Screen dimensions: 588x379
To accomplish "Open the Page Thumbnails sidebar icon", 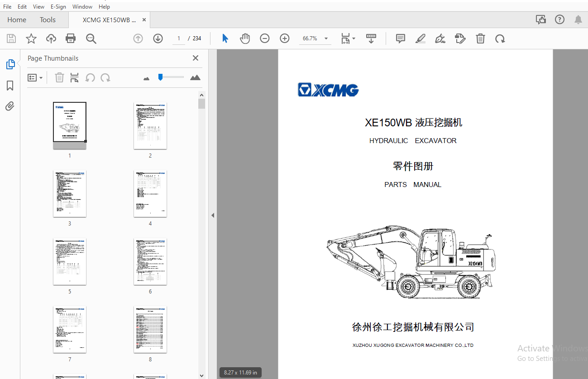I will pos(10,64).
